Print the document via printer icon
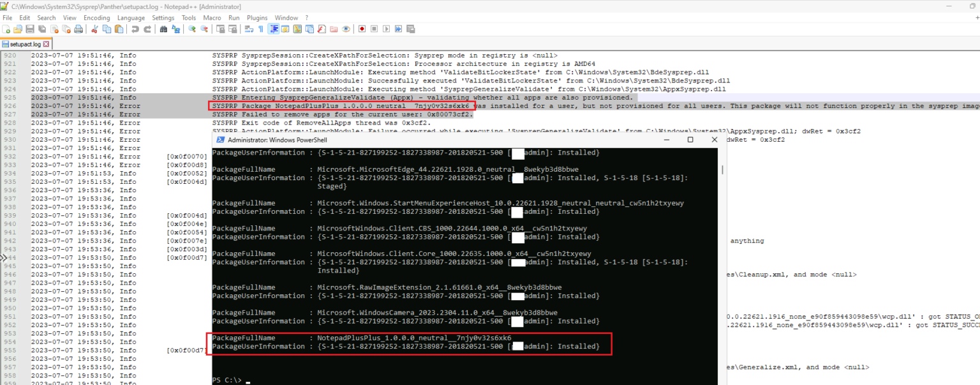 tap(78, 29)
